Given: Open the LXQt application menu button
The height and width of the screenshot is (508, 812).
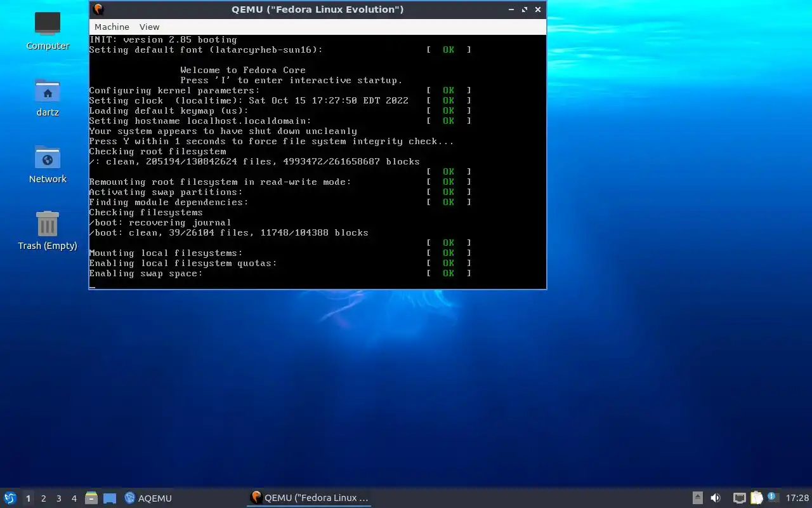Looking at the screenshot, I should click(10, 498).
